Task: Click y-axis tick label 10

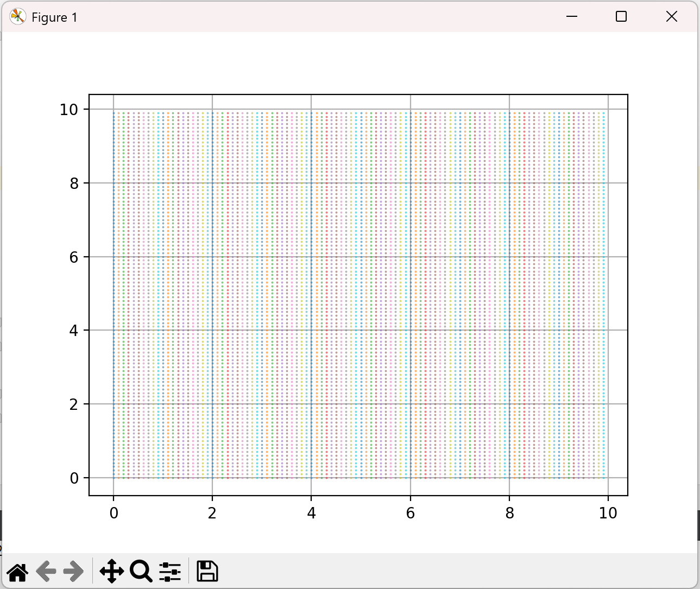Action: (x=69, y=110)
